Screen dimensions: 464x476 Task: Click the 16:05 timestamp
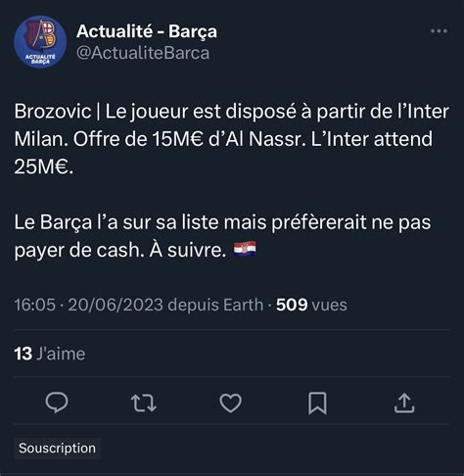point(35,305)
